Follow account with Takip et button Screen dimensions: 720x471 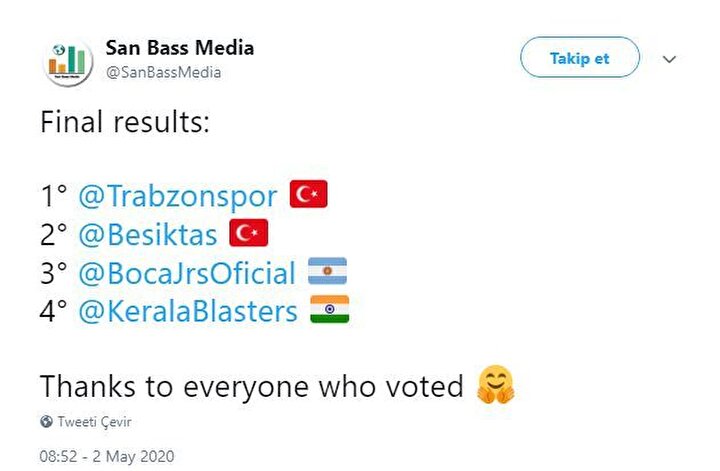pos(579,57)
